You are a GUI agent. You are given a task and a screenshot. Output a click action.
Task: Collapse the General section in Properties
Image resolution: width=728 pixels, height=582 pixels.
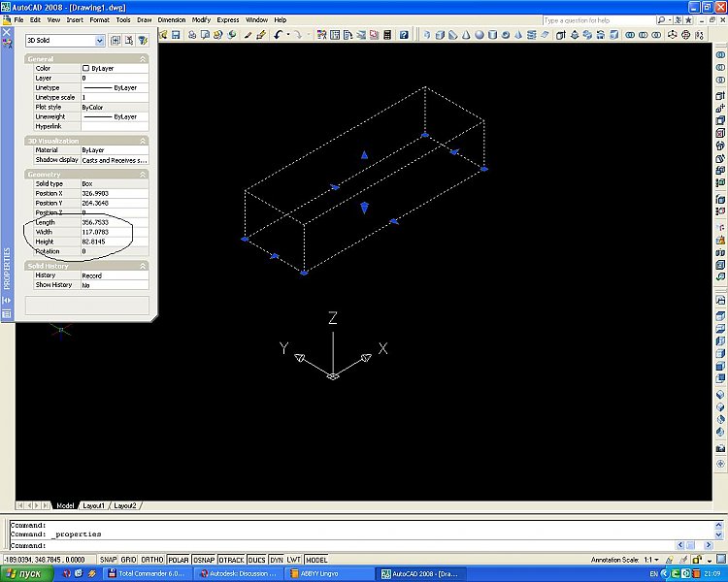143,59
